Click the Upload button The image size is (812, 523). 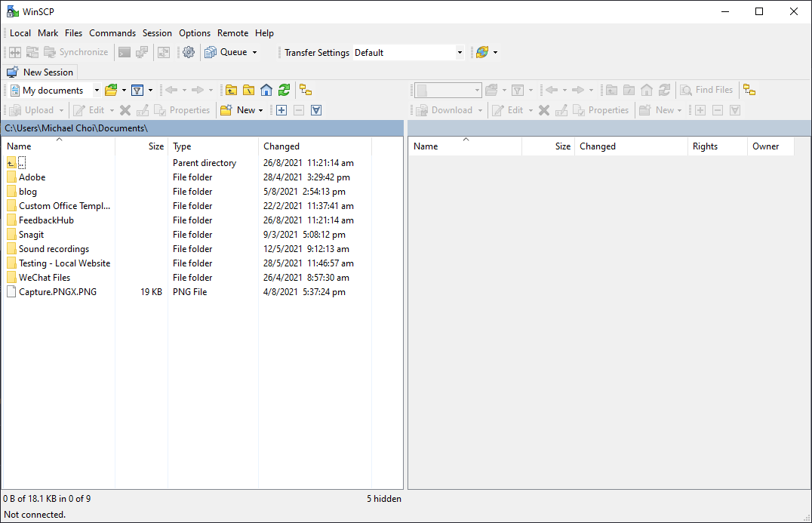pyautogui.click(x=32, y=109)
